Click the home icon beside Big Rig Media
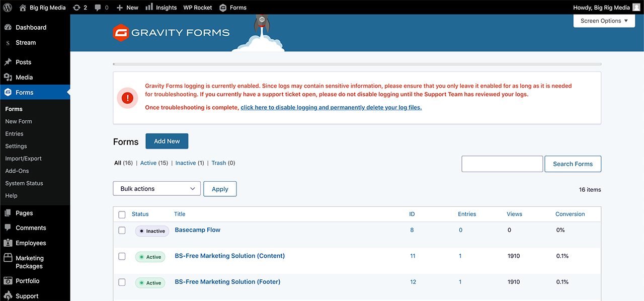Viewport: 644px width, 301px height. coord(23,8)
